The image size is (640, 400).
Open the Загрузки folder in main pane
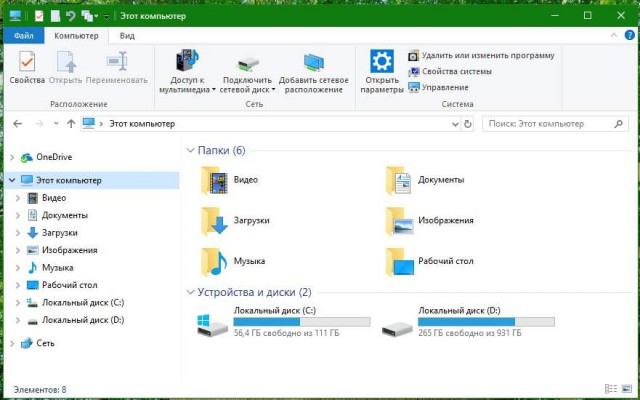point(215,221)
